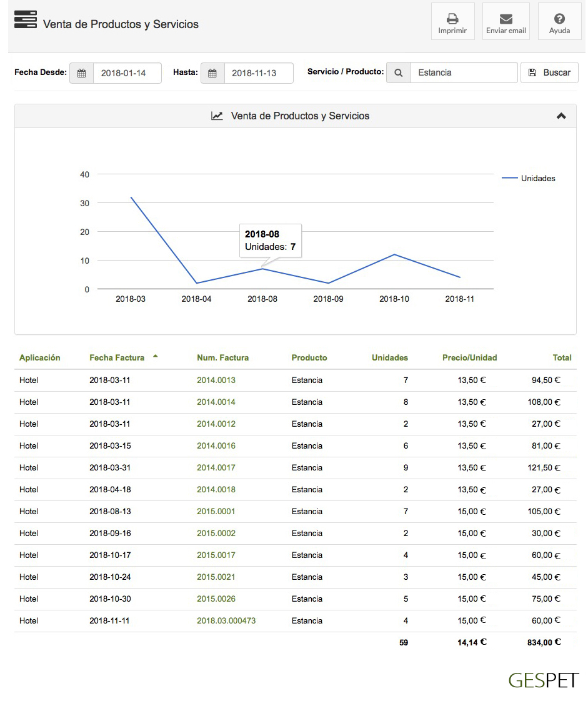Viewport: 588px width, 701px height.
Task: Click the magnifier icon beside Servicio/Producto field
Action: point(398,72)
